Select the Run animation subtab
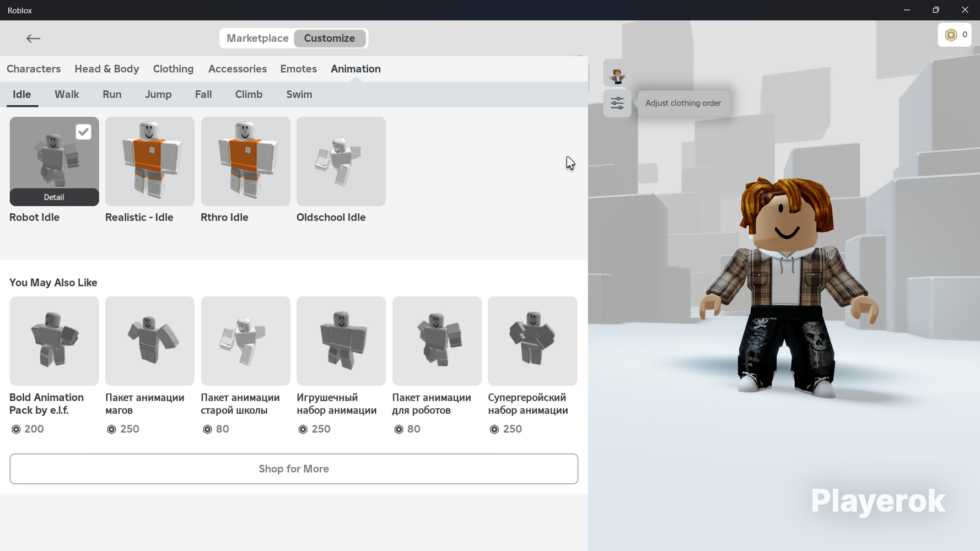The image size is (980, 551). tap(112, 94)
